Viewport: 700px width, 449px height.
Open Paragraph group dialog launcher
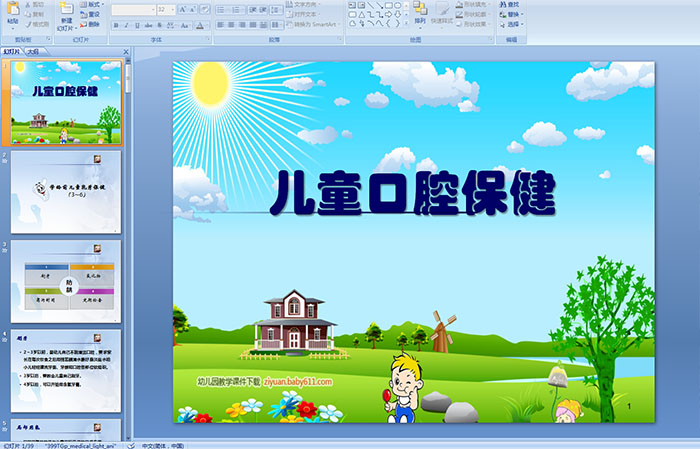340,40
